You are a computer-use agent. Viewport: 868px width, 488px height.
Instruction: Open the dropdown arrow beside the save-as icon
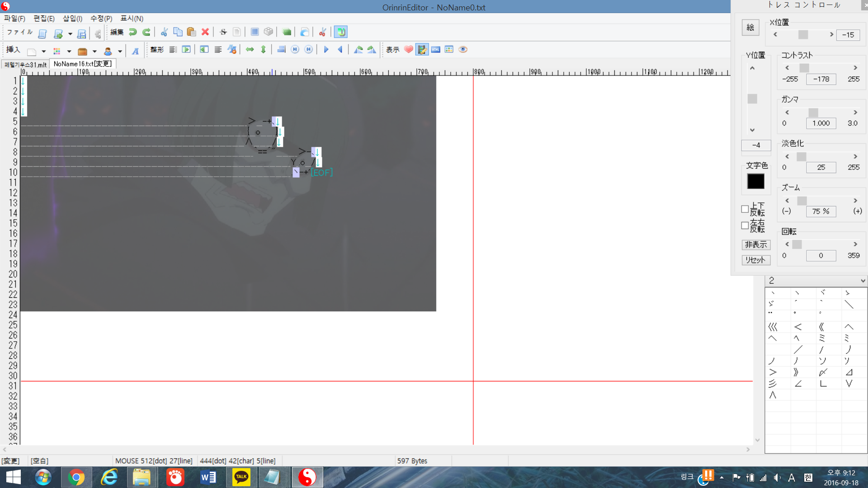70,33
